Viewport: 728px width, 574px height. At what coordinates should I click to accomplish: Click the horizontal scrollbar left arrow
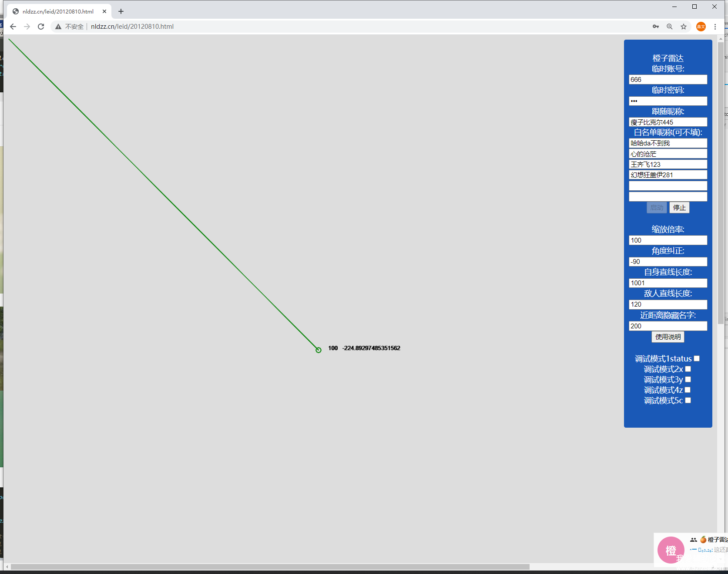[7, 567]
